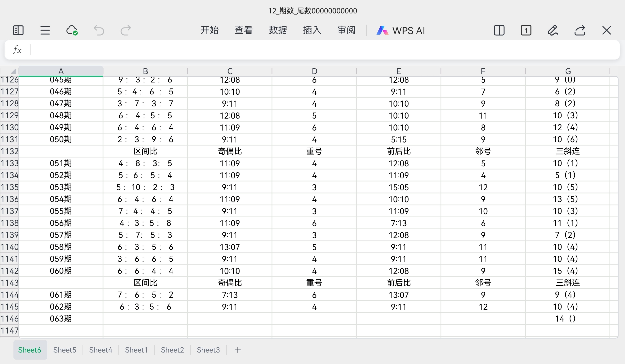
Task: Click the cloud sync status icon
Action: 72,30
